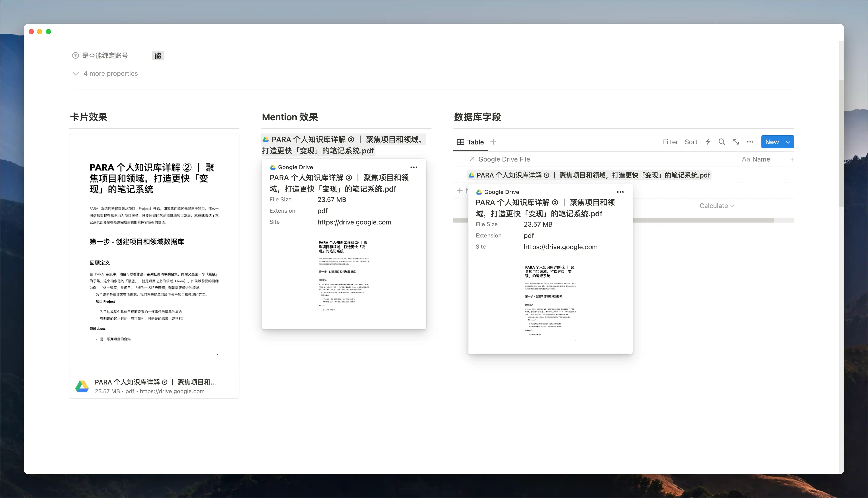Open the New button dropdown arrow
This screenshot has width=868, height=498.
click(789, 142)
